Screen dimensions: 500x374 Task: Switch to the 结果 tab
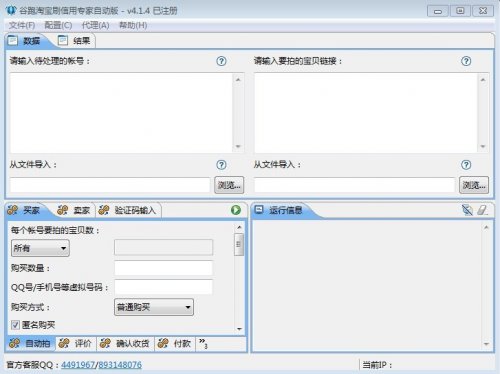pos(75,41)
